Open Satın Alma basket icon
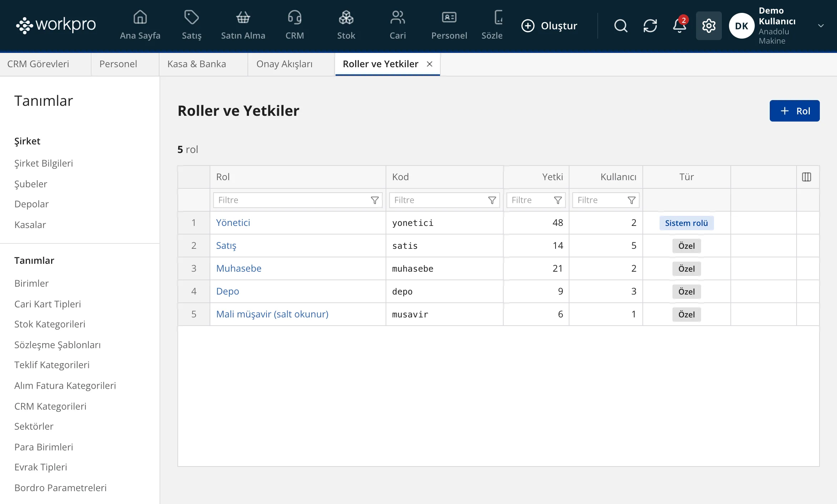The image size is (837, 504). [x=243, y=17]
